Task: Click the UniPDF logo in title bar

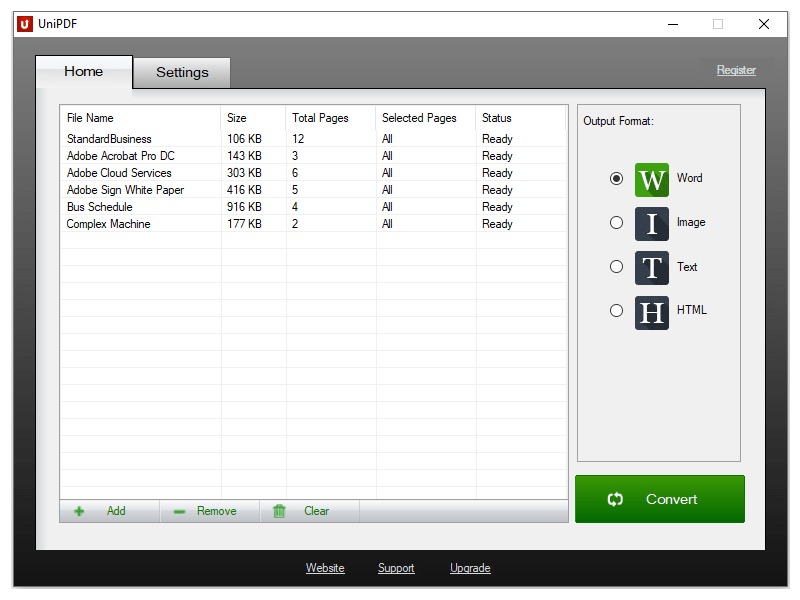Action: pos(24,24)
